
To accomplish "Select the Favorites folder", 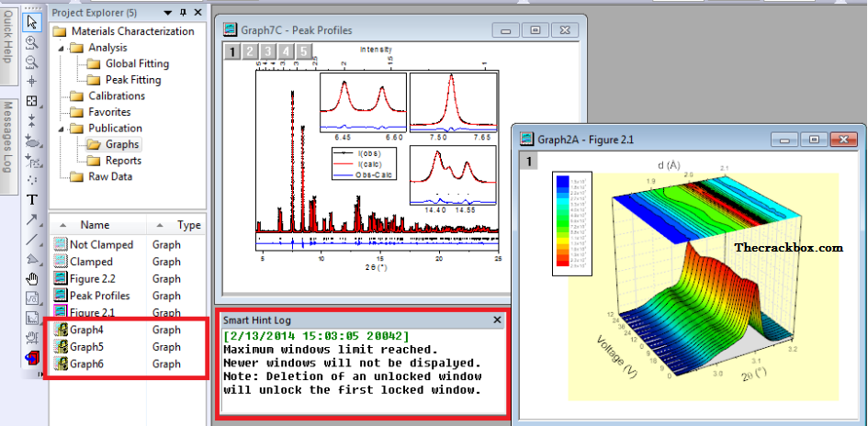I will [x=109, y=112].
